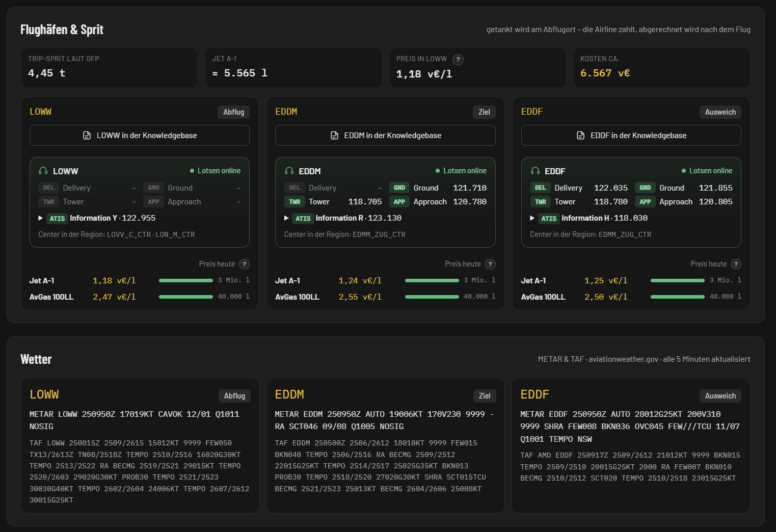Click the headset icon beside LOWW controllers
776x532 pixels.
point(43,171)
